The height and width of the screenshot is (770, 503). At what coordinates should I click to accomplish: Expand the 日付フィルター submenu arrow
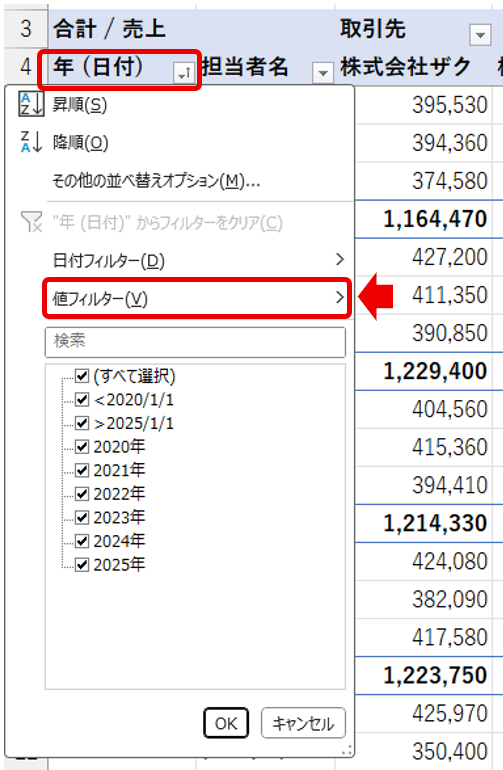[339, 259]
